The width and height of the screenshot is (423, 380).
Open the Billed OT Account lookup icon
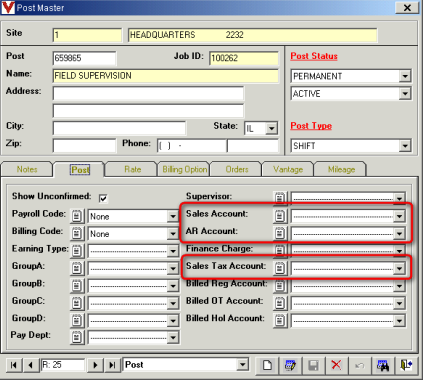[280, 303]
